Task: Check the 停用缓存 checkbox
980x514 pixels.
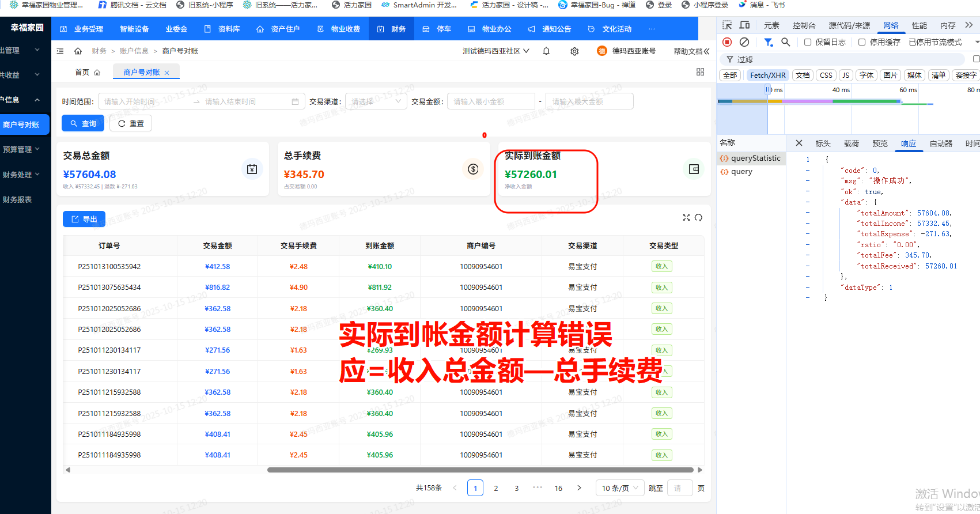Action: 862,42
